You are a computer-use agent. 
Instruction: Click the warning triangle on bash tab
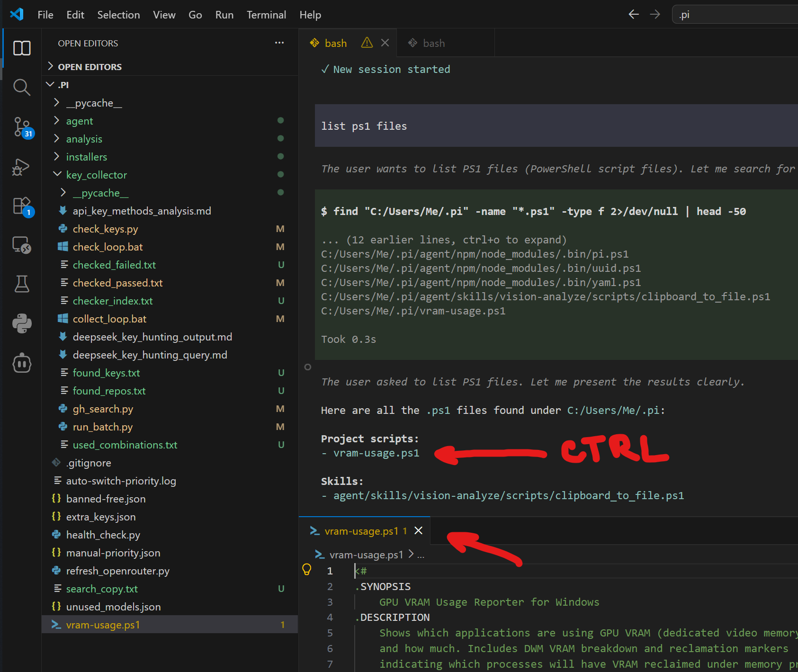(367, 43)
